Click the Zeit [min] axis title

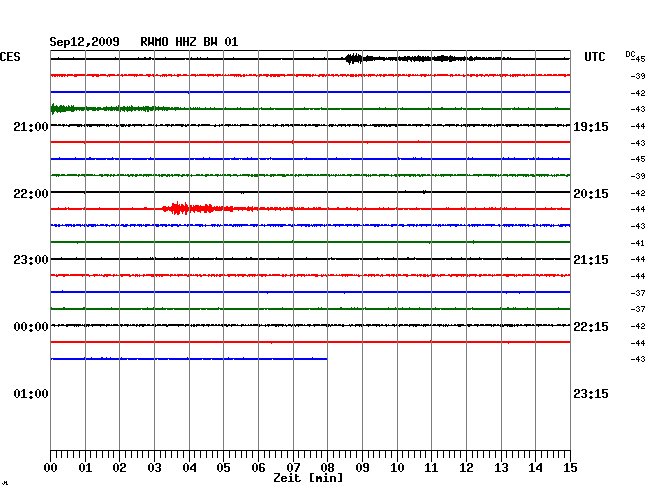click(308, 478)
